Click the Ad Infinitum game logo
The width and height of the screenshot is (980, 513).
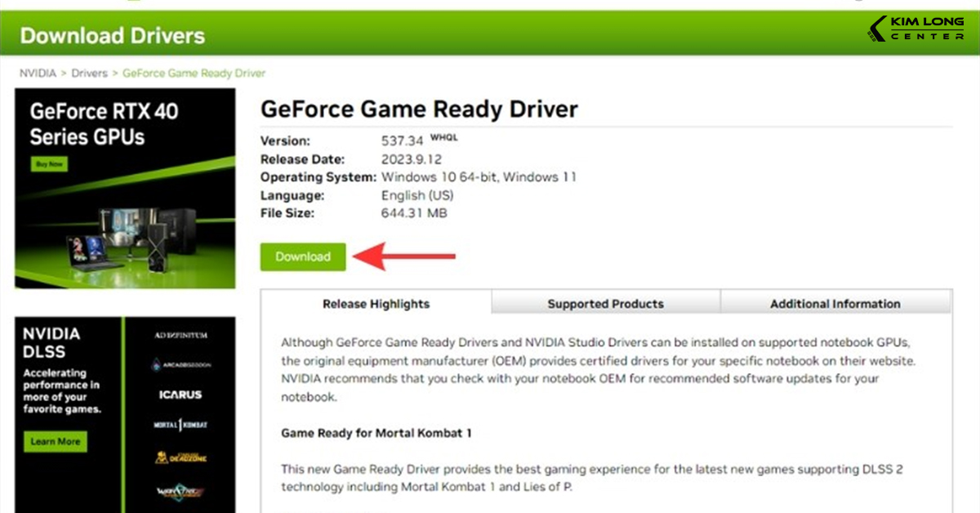pyautogui.click(x=180, y=336)
